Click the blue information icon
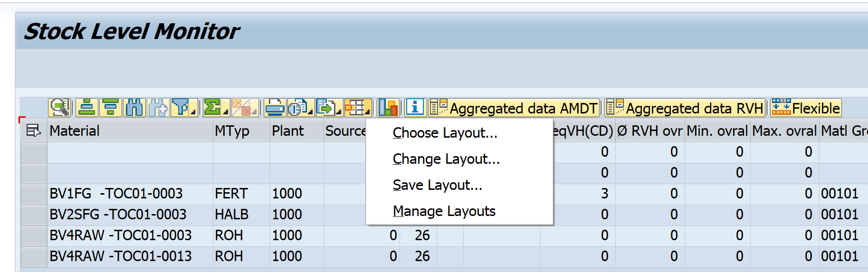Image resolution: width=868 pixels, height=272 pixels. coord(415,108)
